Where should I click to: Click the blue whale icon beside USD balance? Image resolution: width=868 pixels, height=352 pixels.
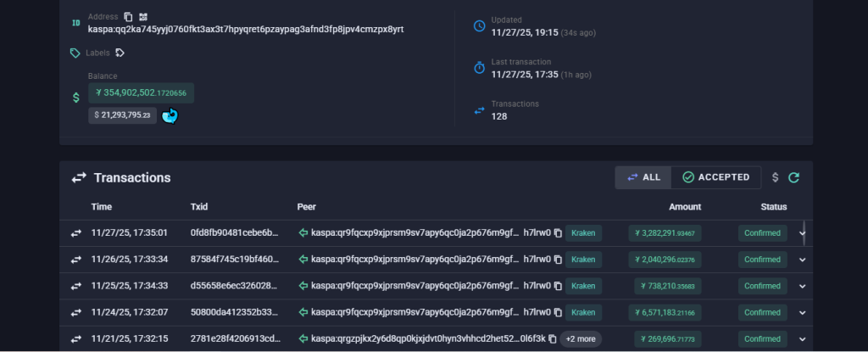pyautogui.click(x=170, y=115)
